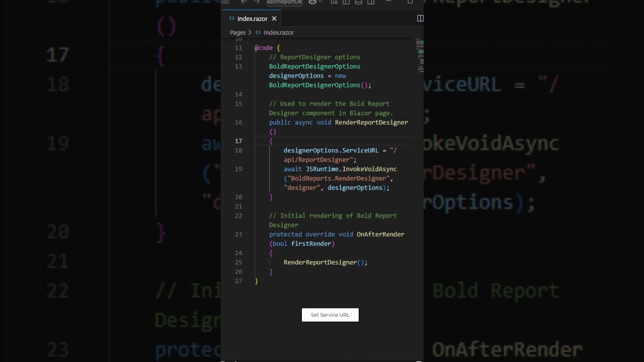
Task: Open the hamburger application menu
Action: (x=225, y=2)
